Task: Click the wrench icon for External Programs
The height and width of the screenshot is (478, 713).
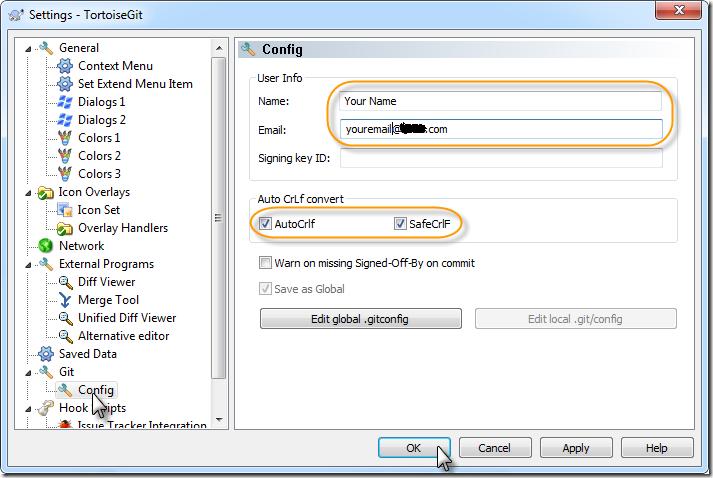Action: [x=46, y=264]
